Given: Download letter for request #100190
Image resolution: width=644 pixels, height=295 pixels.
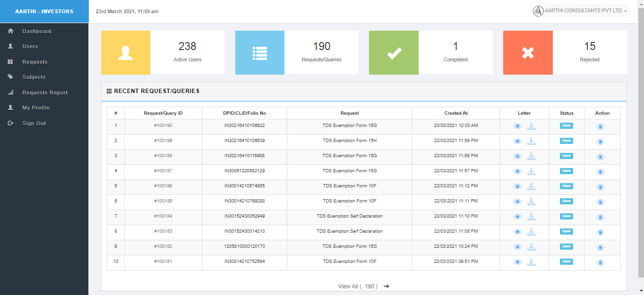Looking at the screenshot, I should click(531, 126).
